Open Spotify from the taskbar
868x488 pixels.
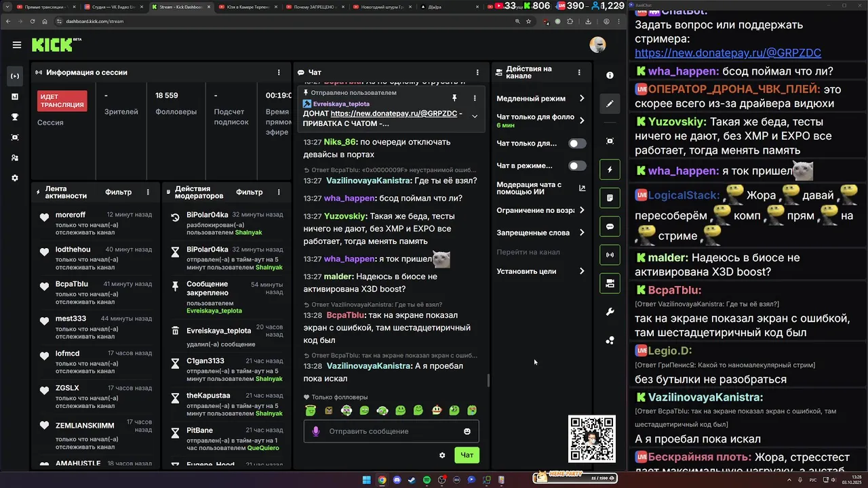coord(427,480)
